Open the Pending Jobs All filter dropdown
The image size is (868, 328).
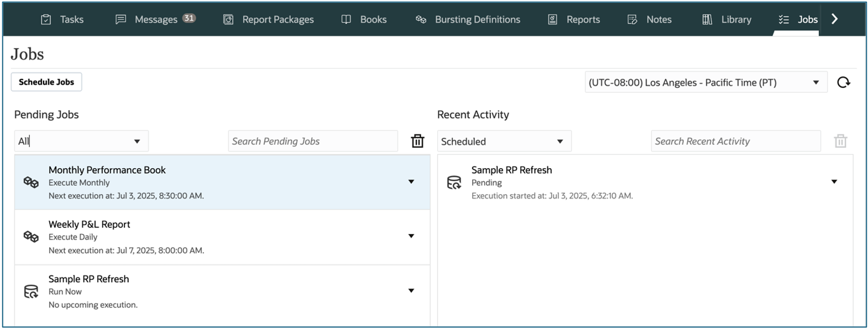tap(137, 142)
